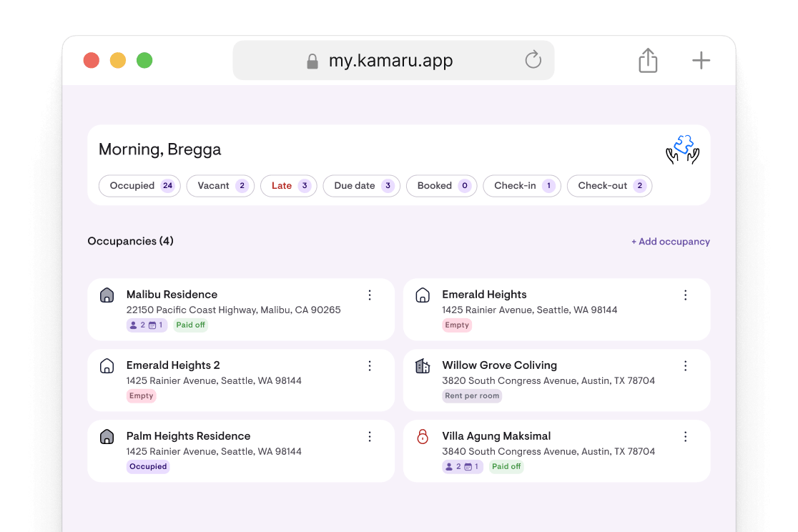The height and width of the screenshot is (532, 798).
Task: Click address 3820 South Congress Avenue
Action: coord(548,380)
